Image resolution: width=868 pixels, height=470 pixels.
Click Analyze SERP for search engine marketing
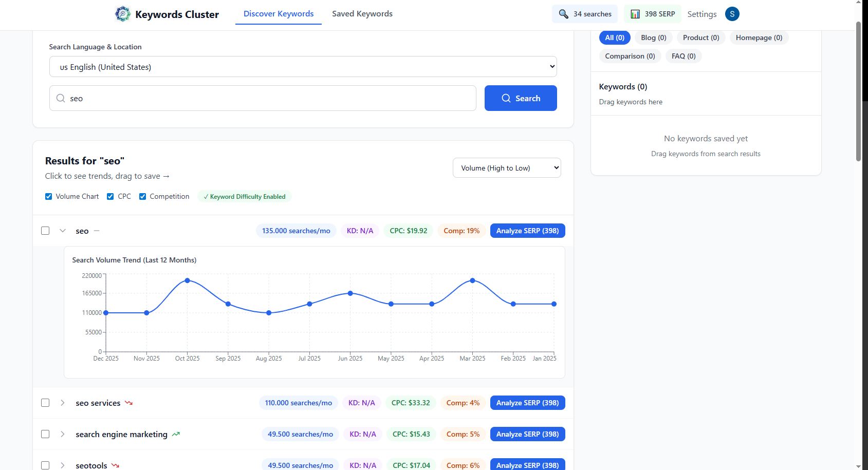click(x=527, y=434)
